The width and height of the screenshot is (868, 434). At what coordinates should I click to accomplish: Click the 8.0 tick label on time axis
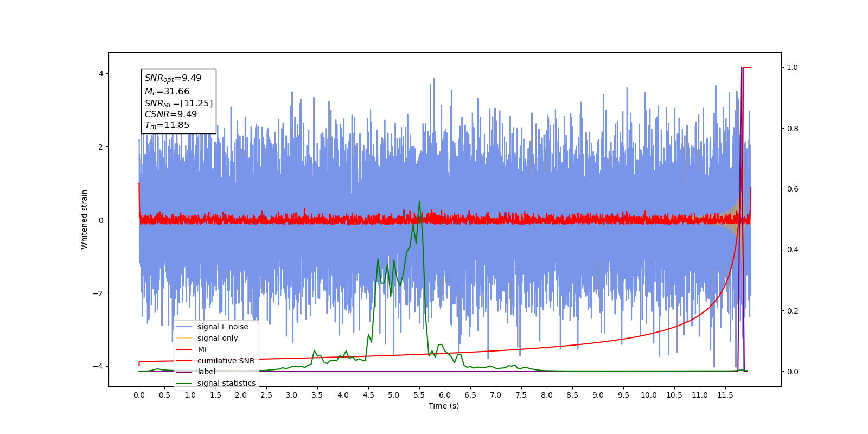(547, 395)
